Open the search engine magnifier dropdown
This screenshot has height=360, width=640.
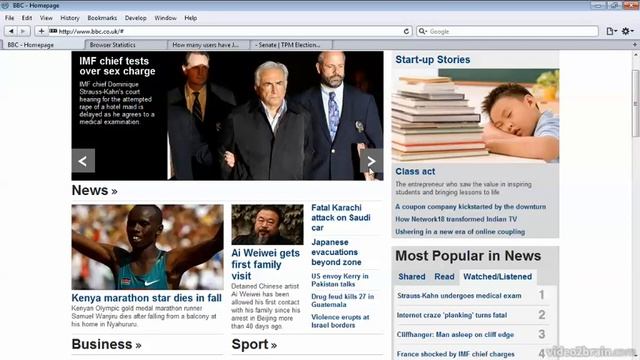[x=423, y=31]
